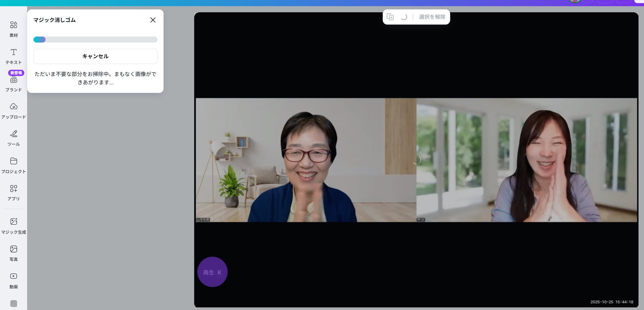Click the striped background icon in the sidebar

tap(14, 303)
